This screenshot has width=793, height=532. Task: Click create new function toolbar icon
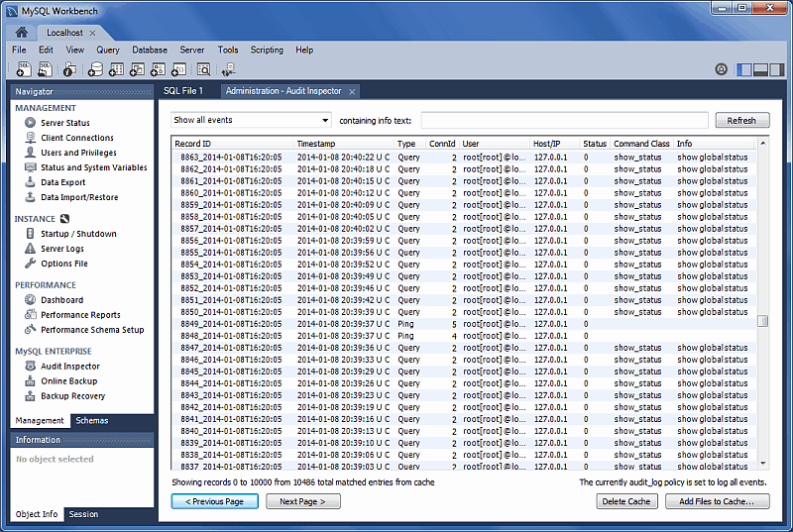[x=179, y=69]
